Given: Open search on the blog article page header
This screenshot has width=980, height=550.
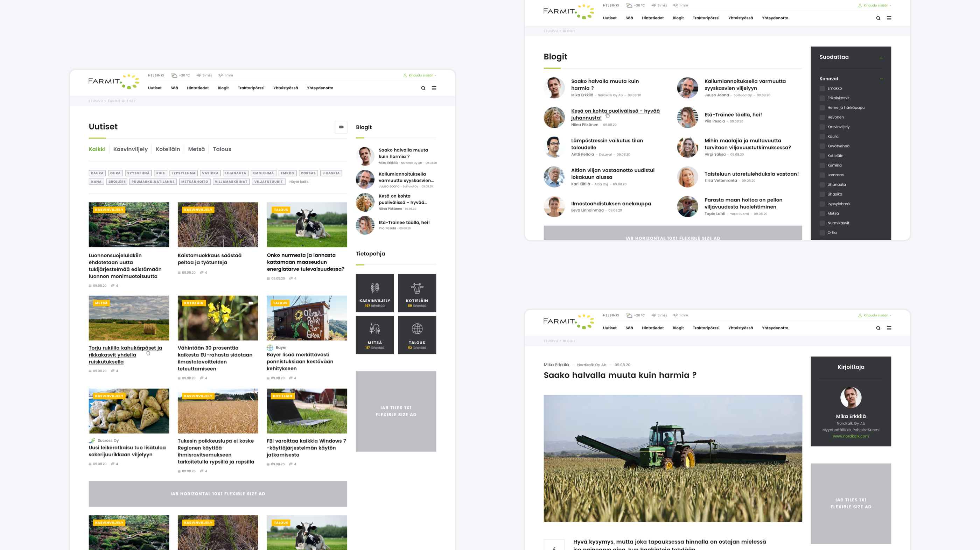Looking at the screenshot, I should coord(878,328).
